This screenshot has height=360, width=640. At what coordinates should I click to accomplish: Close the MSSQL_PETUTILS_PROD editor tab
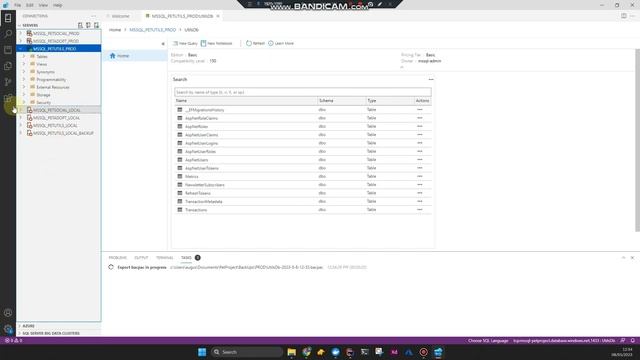(218, 16)
